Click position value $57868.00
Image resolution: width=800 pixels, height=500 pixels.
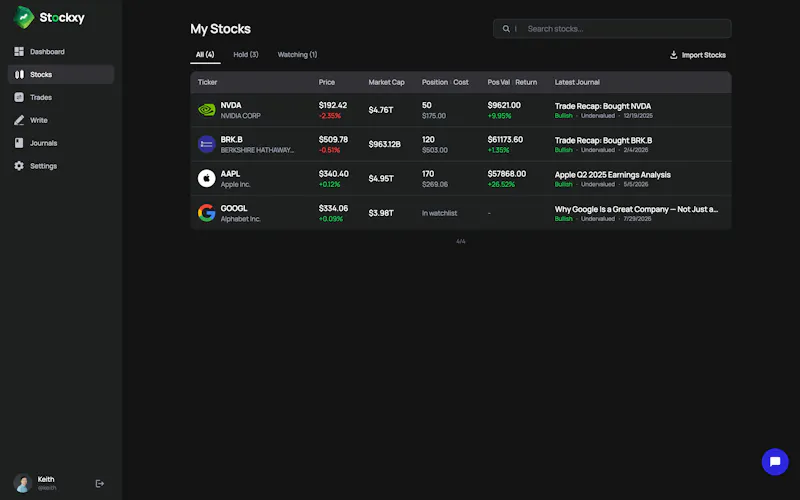[x=507, y=174]
